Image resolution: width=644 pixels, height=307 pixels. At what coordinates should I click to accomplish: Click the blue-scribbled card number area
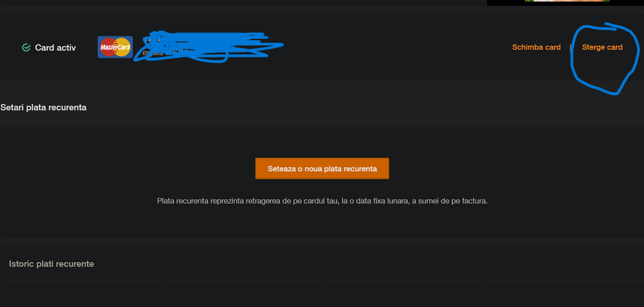pyautogui.click(x=210, y=47)
